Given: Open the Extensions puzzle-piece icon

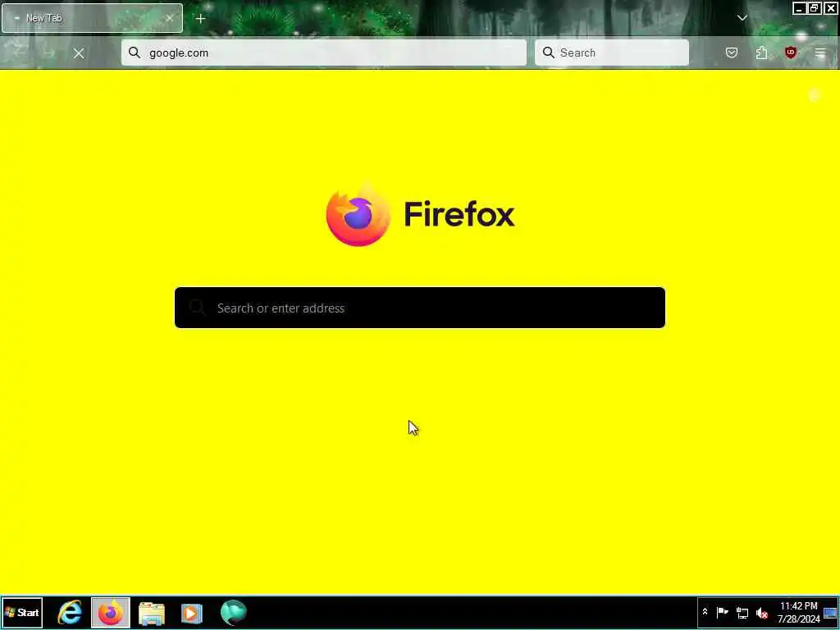Looking at the screenshot, I should click(761, 52).
